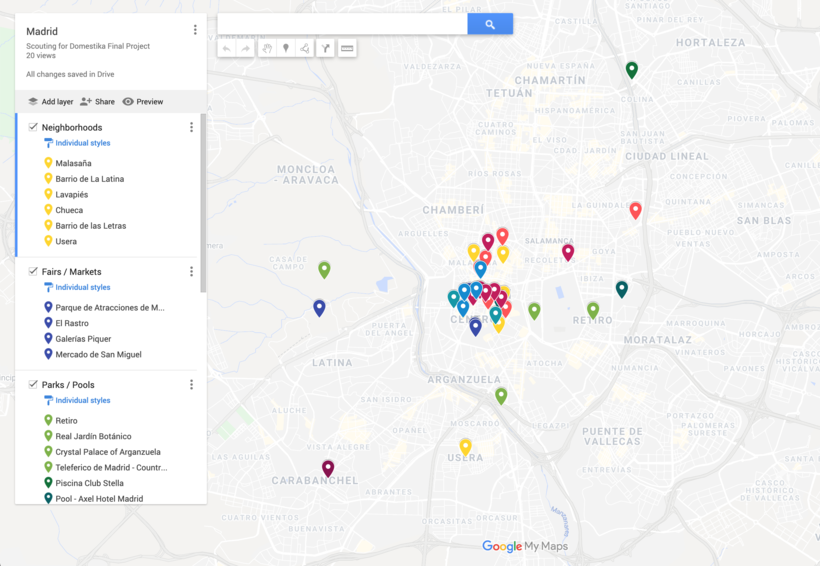Screen dimensions: 820x566
Task: Toggle the Neighborhoods layer checkbox
Action: coord(33,127)
